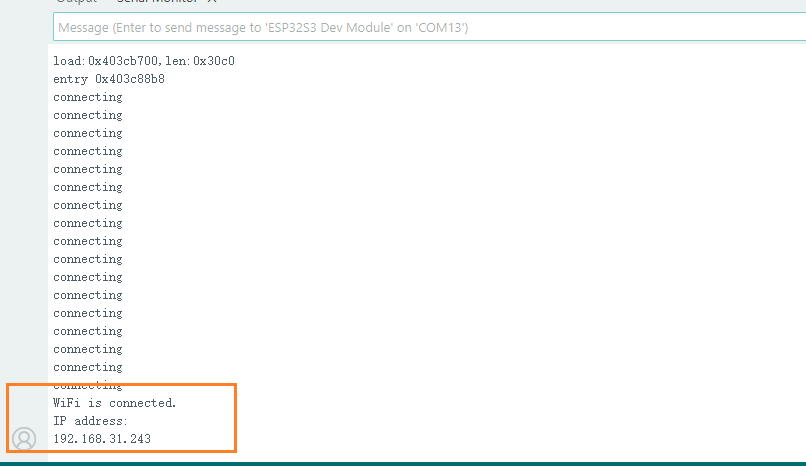Select the 'connecting' line just below the entry line
806x466 pixels.
[x=88, y=97]
